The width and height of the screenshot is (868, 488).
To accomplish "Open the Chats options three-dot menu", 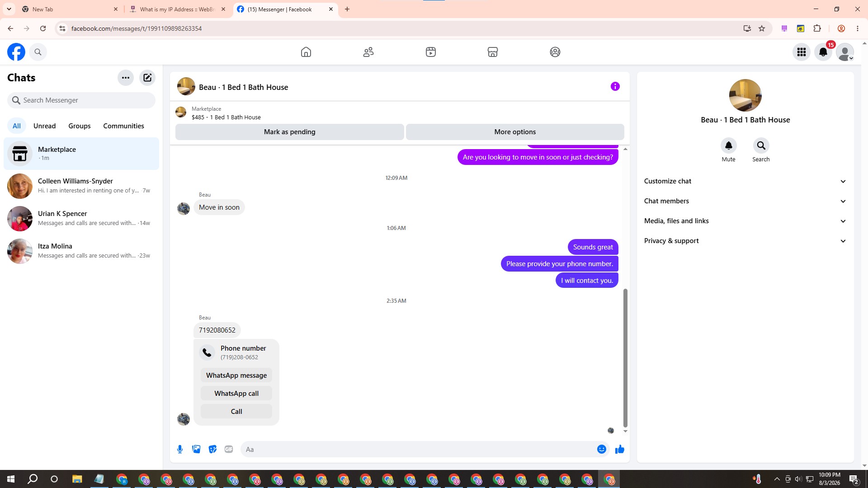I will point(126,78).
